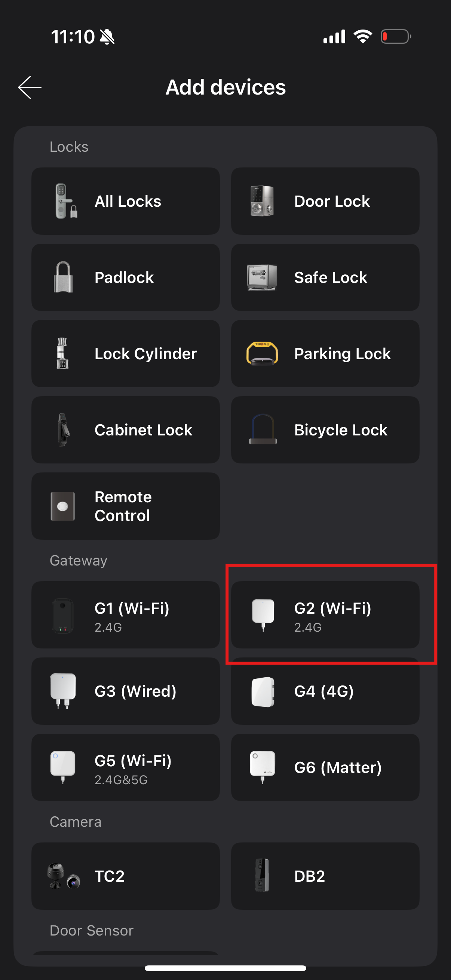This screenshot has height=980, width=451.
Task: Tap the TC2 camera icon
Action: pos(63,876)
